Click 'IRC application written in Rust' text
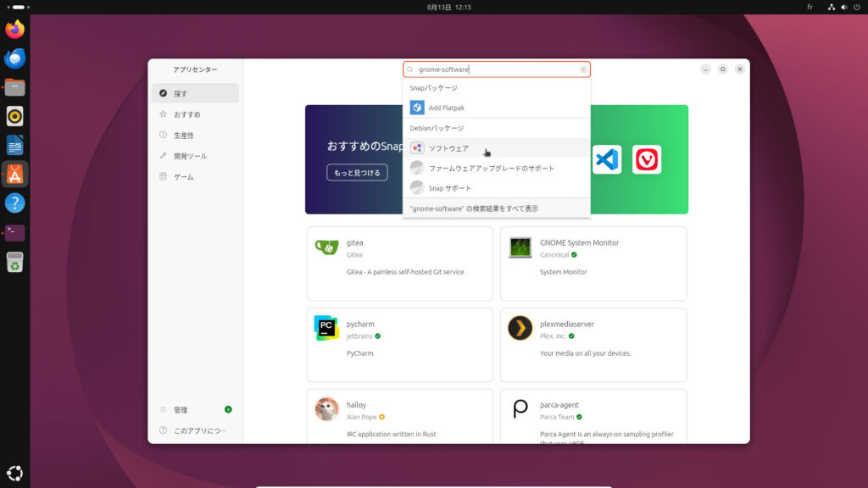This screenshot has width=868, height=488. click(392, 434)
